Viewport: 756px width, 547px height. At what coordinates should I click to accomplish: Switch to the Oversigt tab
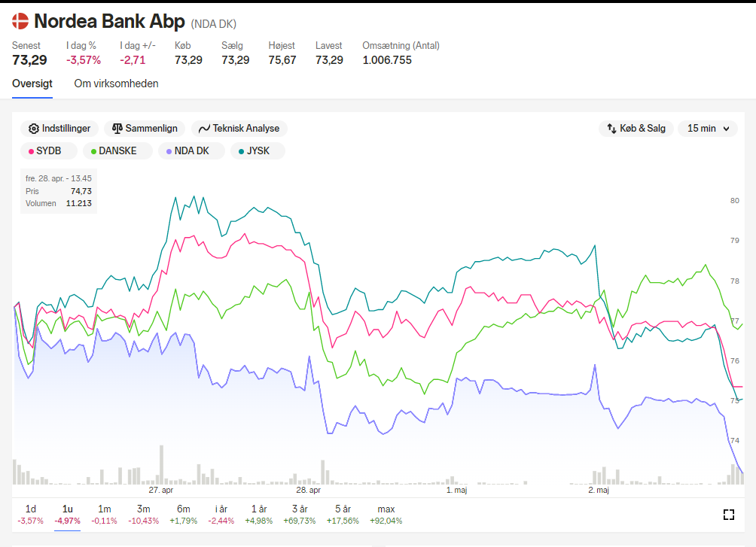[32, 84]
